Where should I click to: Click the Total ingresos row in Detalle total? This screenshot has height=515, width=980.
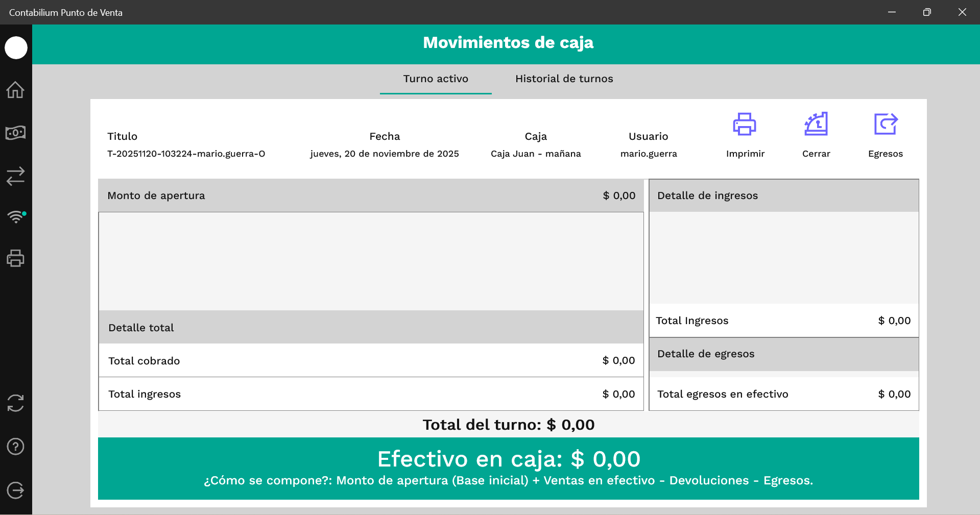[371, 394]
